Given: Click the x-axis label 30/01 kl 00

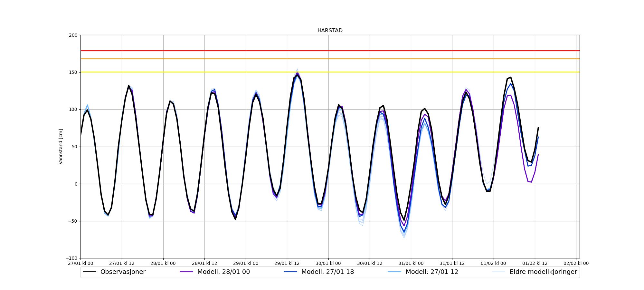Looking at the screenshot, I should point(328,263).
